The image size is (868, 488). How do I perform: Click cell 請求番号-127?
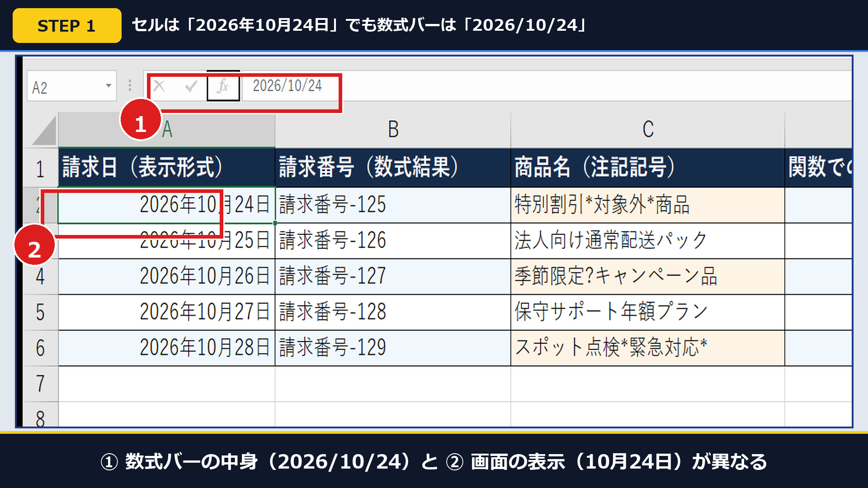(393, 277)
